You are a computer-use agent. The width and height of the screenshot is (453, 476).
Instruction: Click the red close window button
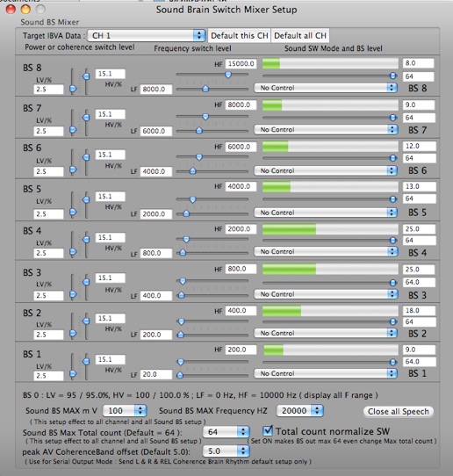coord(11,10)
